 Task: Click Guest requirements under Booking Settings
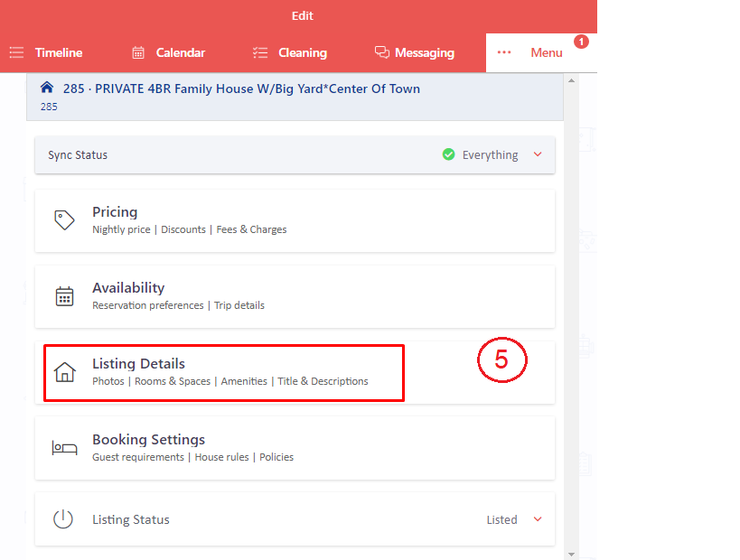[138, 457]
